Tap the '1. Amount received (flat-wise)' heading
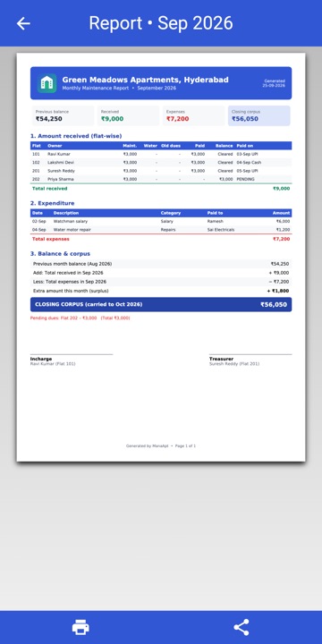322x644 pixels. pos(76,136)
